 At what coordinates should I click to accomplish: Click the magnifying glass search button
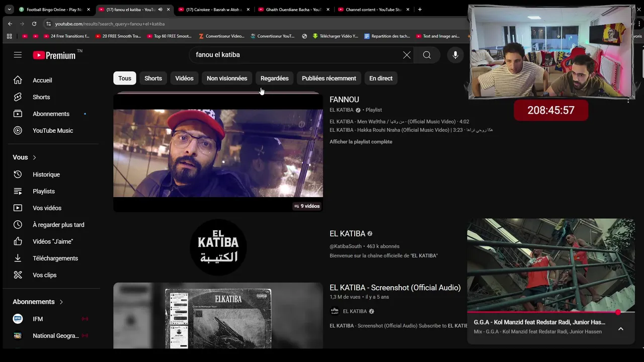[x=427, y=55]
